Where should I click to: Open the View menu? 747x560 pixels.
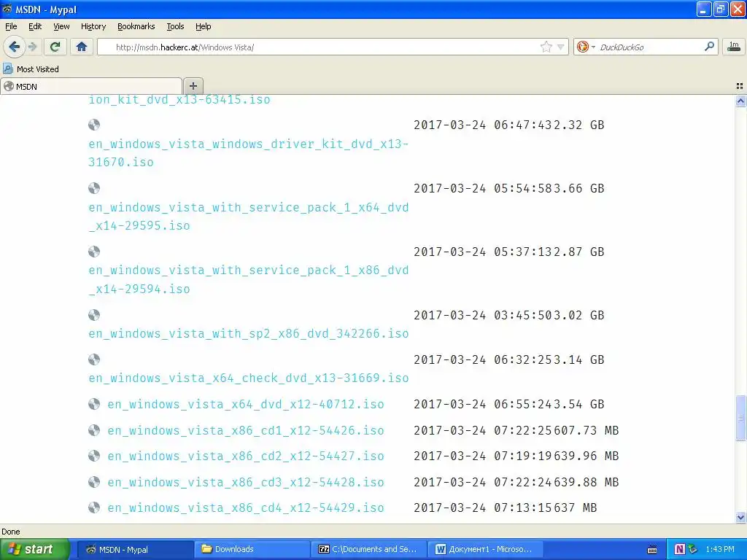point(61,26)
